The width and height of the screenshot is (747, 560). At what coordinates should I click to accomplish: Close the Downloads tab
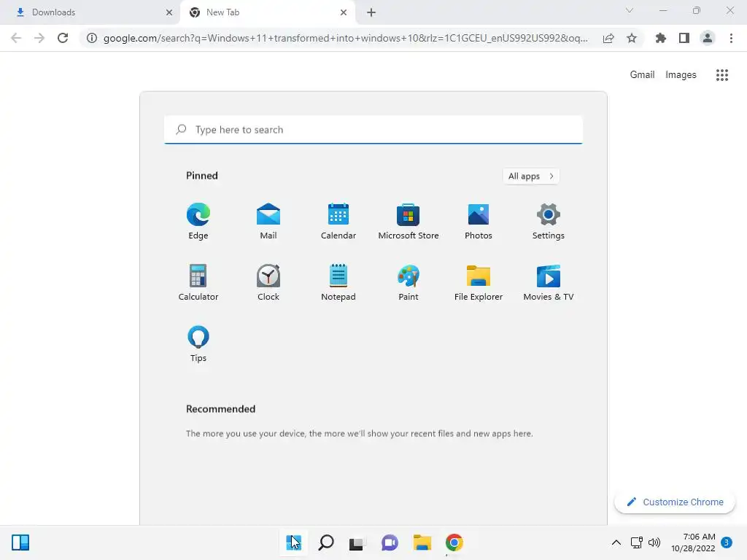click(169, 12)
